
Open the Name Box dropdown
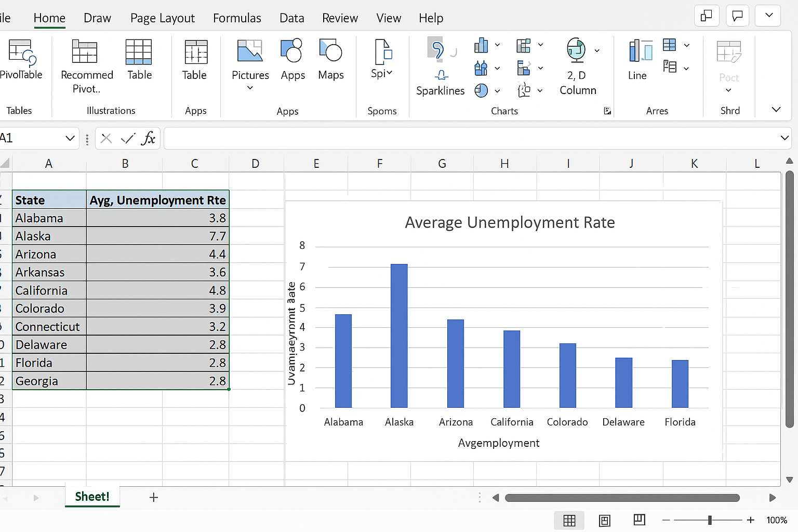(70, 138)
